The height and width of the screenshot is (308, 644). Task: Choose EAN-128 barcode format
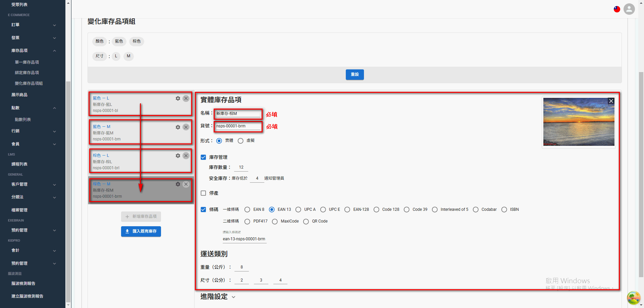click(347, 209)
